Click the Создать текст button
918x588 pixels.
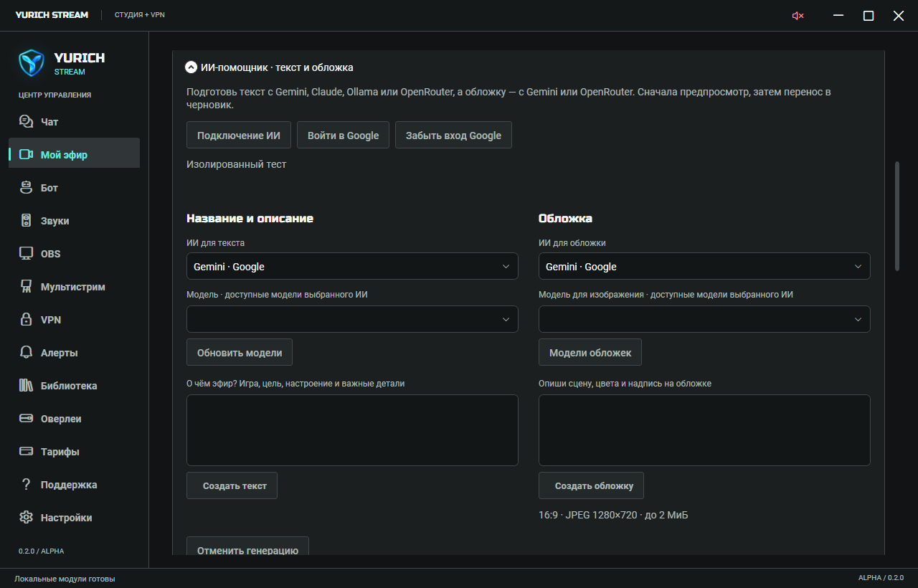click(232, 485)
